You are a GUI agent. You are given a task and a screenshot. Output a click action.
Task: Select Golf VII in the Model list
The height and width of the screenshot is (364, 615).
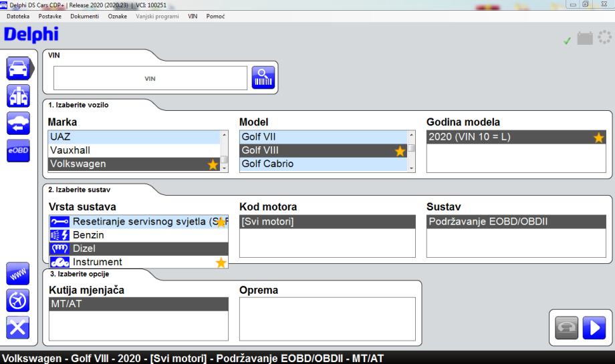324,137
